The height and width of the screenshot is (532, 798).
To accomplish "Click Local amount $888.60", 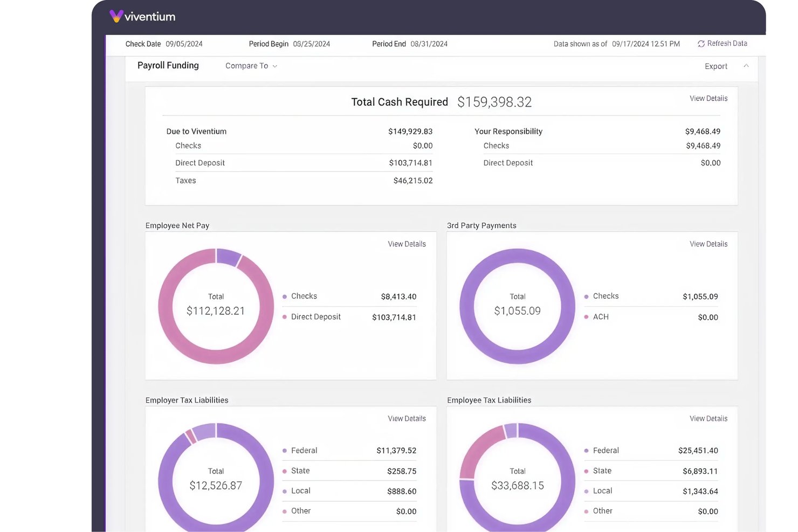I will pyautogui.click(x=402, y=492).
